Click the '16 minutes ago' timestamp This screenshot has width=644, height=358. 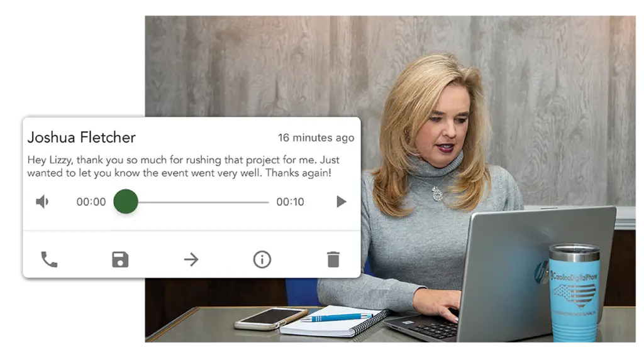tap(316, 138)
